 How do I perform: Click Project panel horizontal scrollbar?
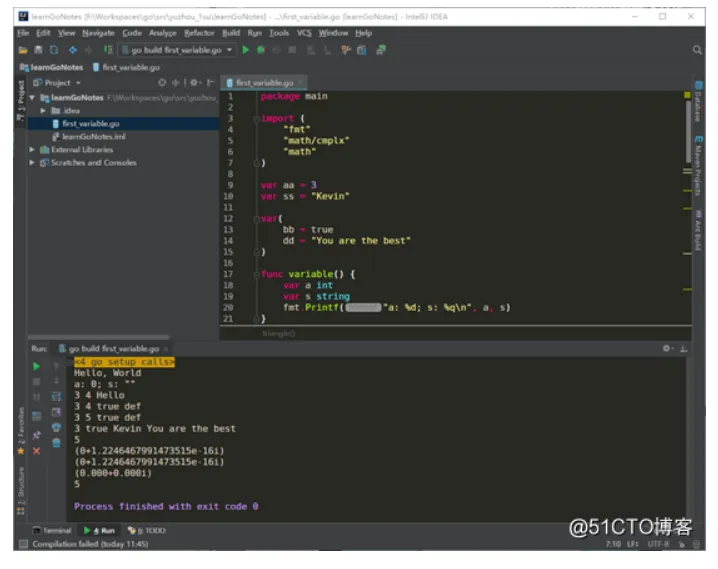coord(98,337)
